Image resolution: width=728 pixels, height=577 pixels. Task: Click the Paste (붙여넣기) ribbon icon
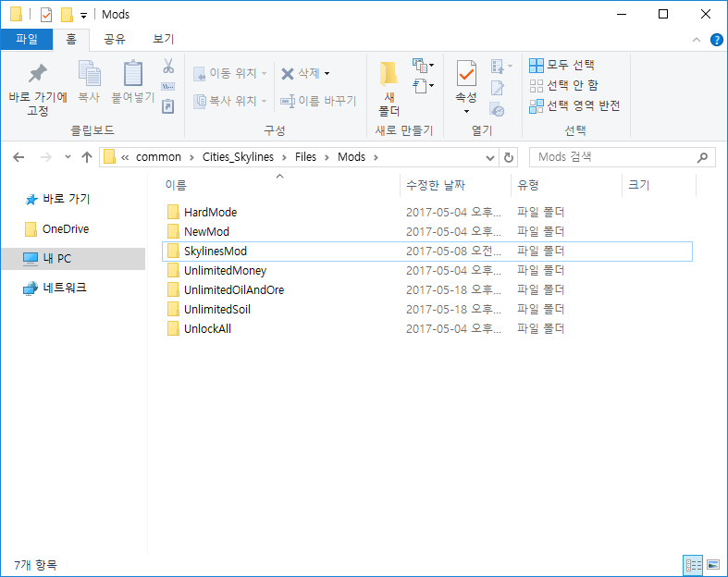tap(133, 81)
